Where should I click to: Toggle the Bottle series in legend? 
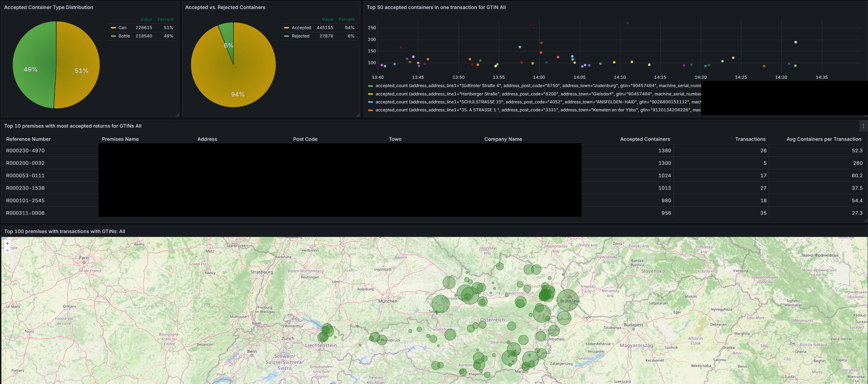(124, 36)
